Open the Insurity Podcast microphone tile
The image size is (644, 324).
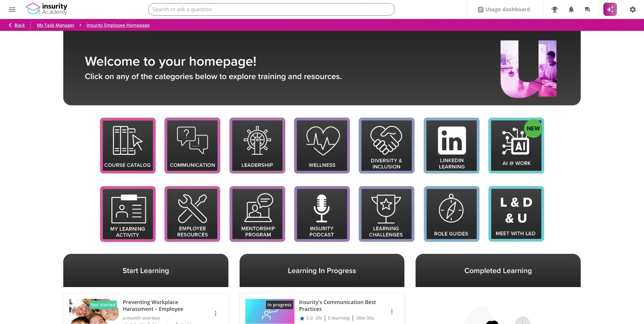click(322, 214)
